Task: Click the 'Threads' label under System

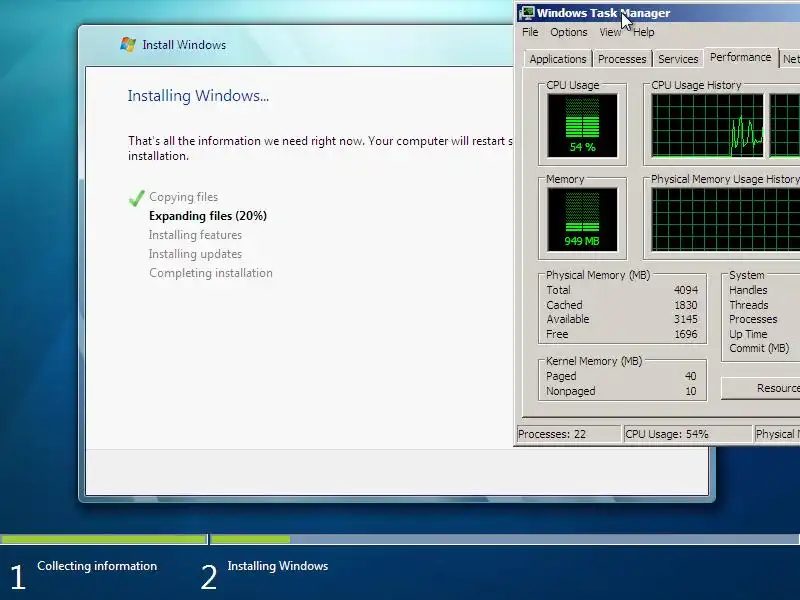Action: [748, 305]
